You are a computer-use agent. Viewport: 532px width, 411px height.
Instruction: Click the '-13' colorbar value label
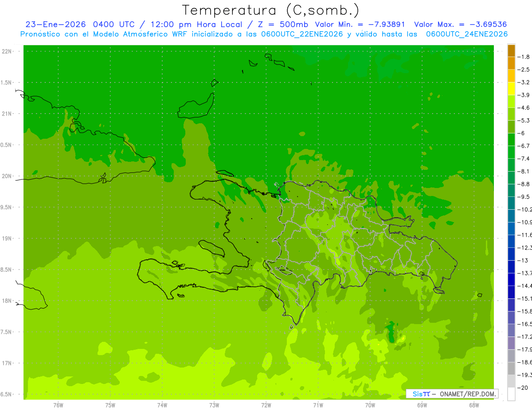click(x=524, y=260)
